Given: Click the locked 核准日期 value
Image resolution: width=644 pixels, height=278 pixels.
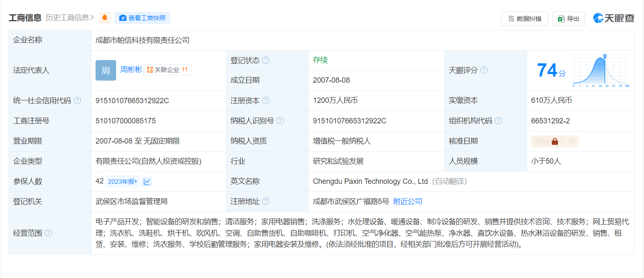Looking at the screenshot, I should coord(555,141).
